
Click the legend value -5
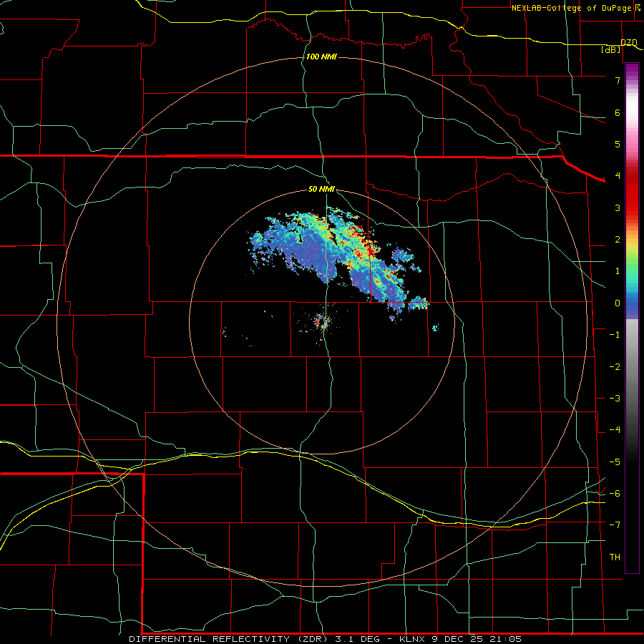[615, 462]
